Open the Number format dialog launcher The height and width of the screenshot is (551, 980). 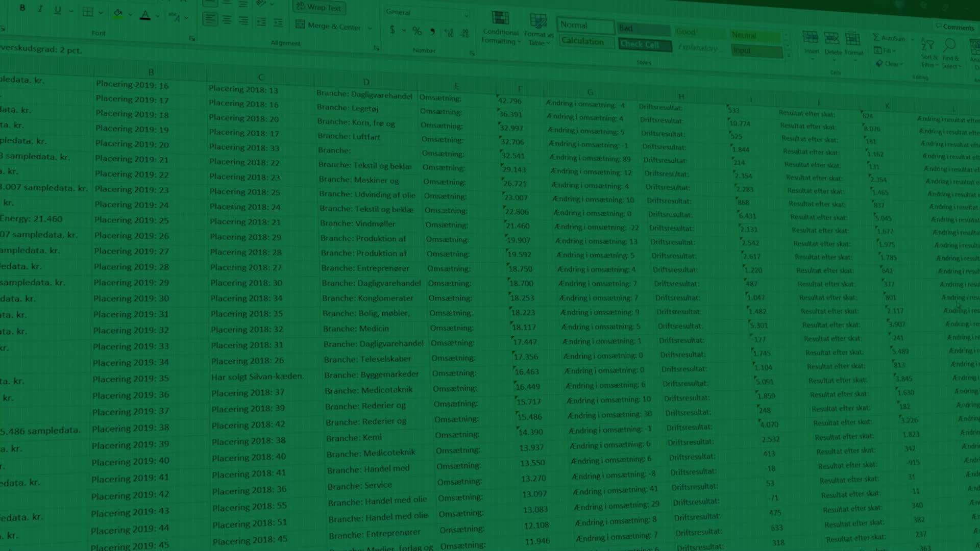coord(472,53)
